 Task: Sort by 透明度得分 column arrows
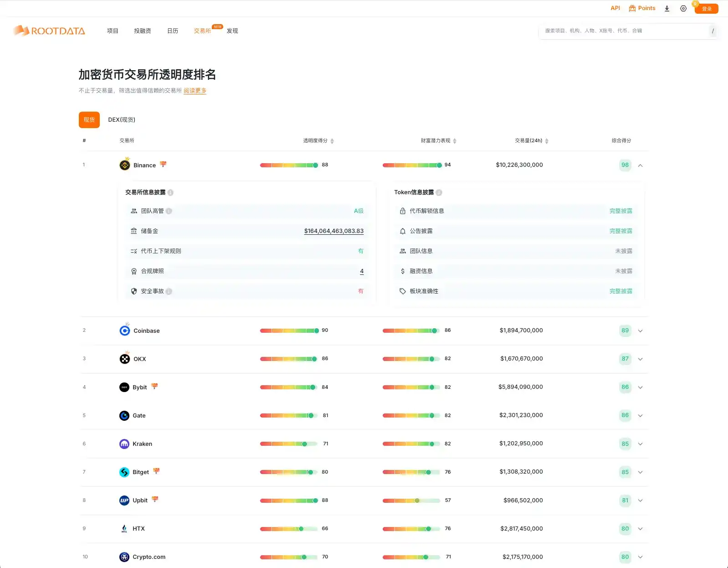pos(332,141)
